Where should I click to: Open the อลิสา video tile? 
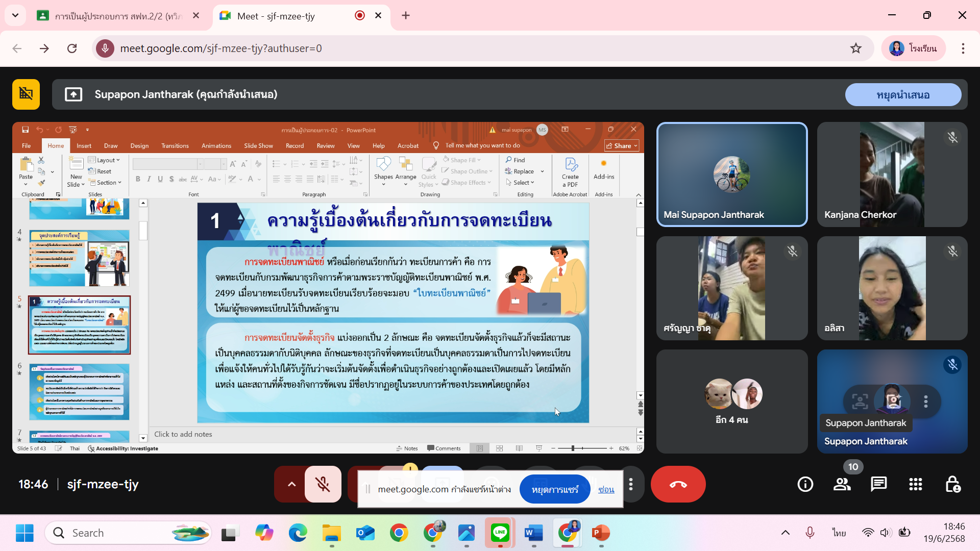892,288
